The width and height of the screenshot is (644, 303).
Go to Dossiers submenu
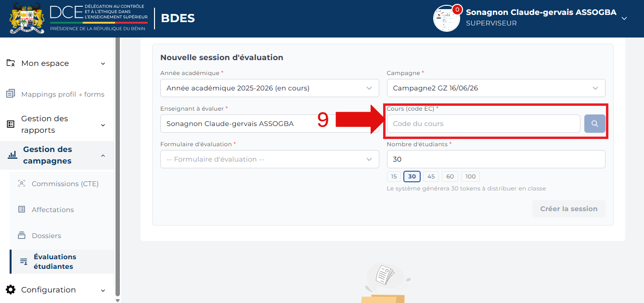pos(62,236)
